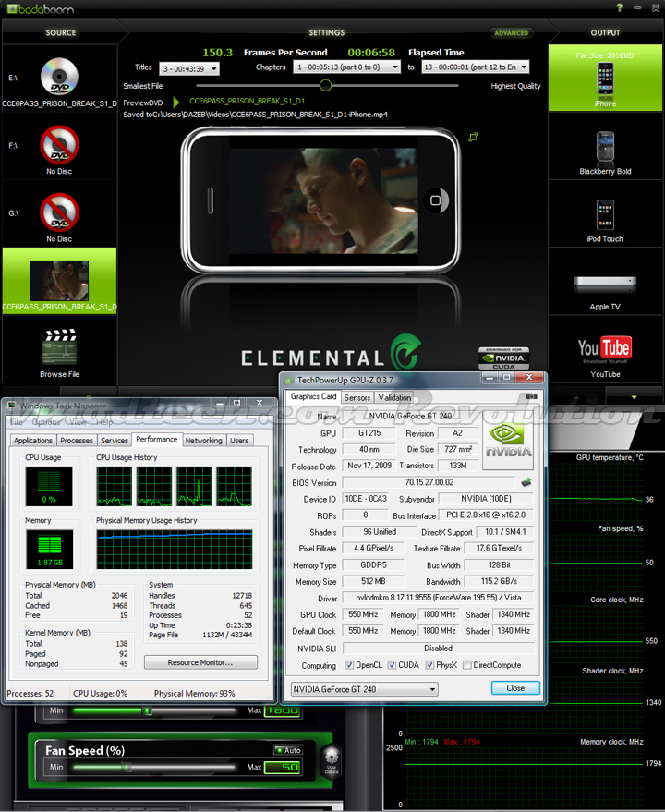Select the G:\ No Disc drive
The width and height of the screenshot is (665, 812).
[59, 212]
